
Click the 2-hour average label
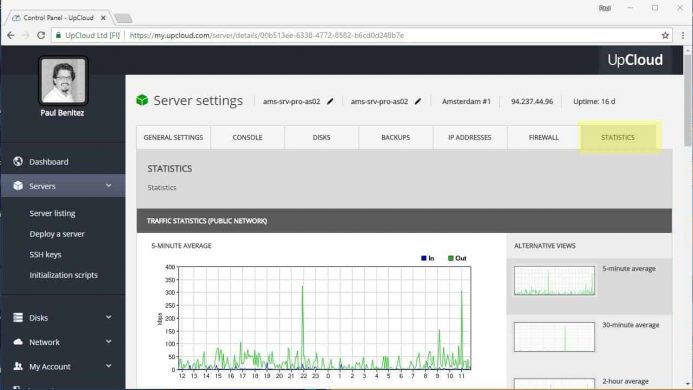pyautogui.click(x=625, y=381)
